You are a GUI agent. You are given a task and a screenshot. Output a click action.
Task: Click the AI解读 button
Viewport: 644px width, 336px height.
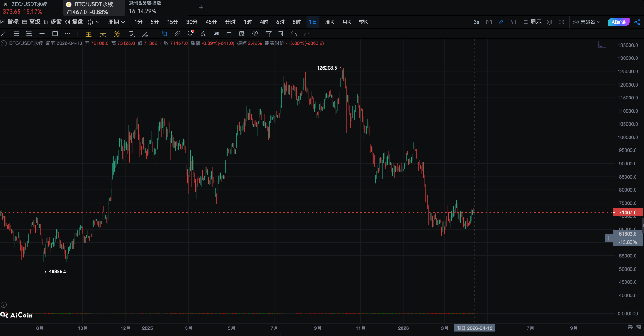(x=618, y=22)
